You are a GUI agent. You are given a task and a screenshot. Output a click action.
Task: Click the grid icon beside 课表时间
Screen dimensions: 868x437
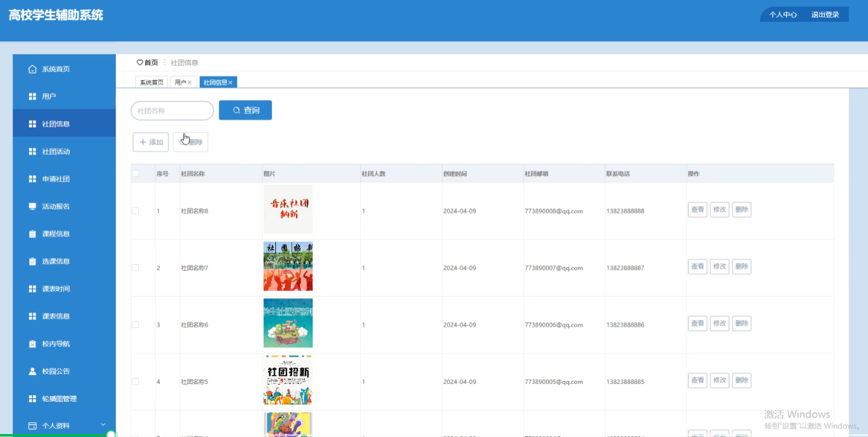tap(32, 289)
